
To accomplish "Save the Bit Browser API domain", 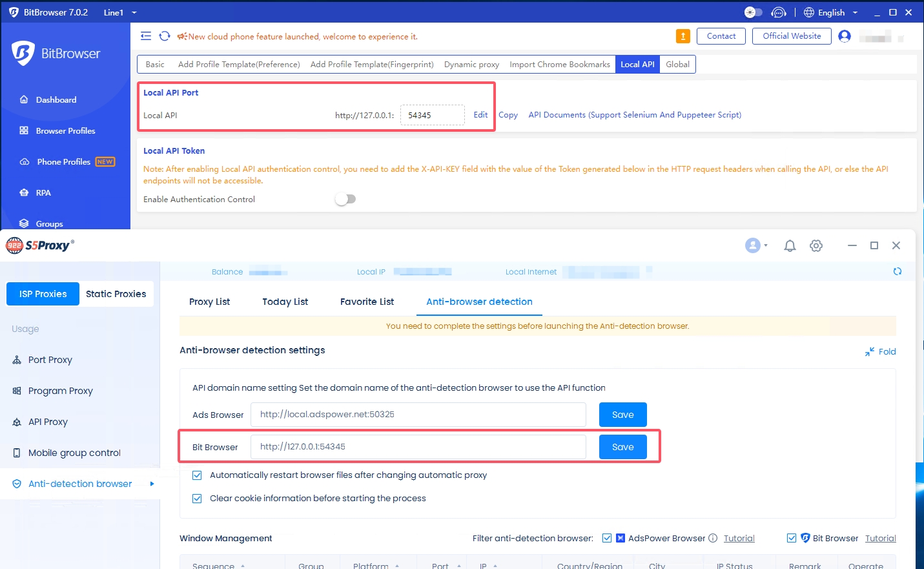I will pyautogui.click(x=622, y=447).
